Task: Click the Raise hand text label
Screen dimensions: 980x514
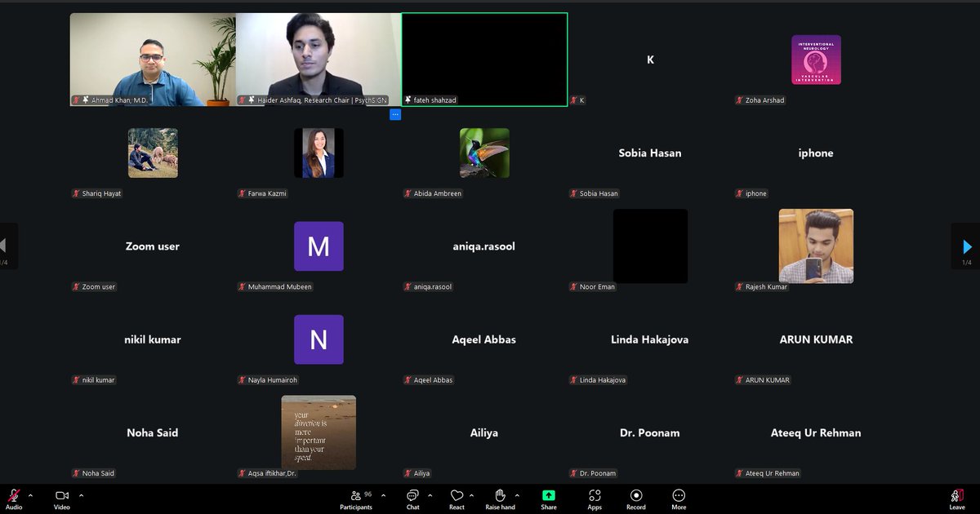Action: point(500,507)
